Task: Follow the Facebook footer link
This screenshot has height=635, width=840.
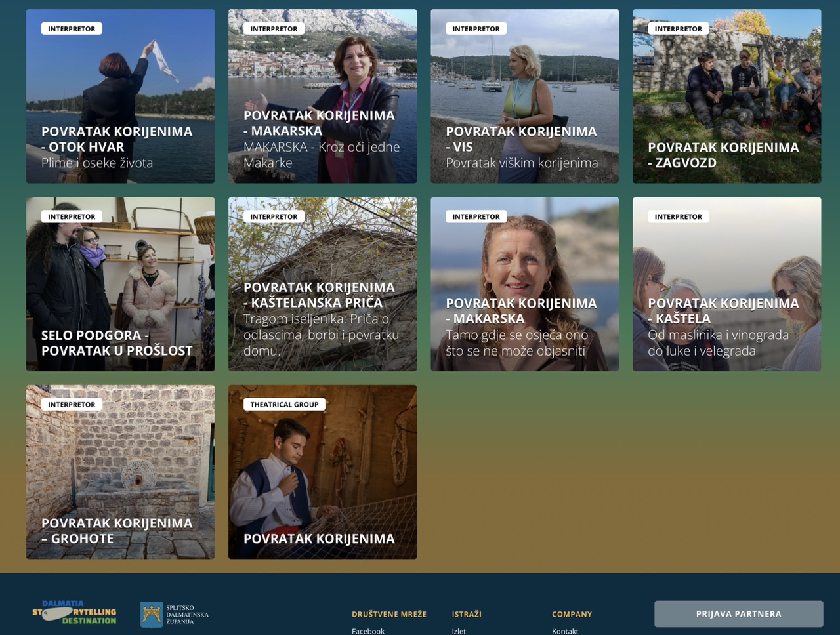Action: click(368, 631)
